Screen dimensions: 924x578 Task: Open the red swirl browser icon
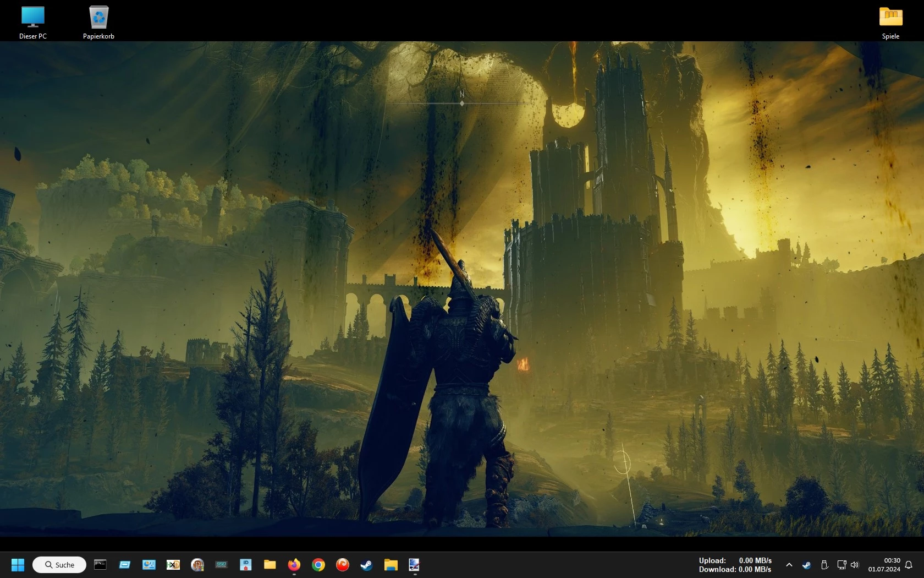(342, 565)
